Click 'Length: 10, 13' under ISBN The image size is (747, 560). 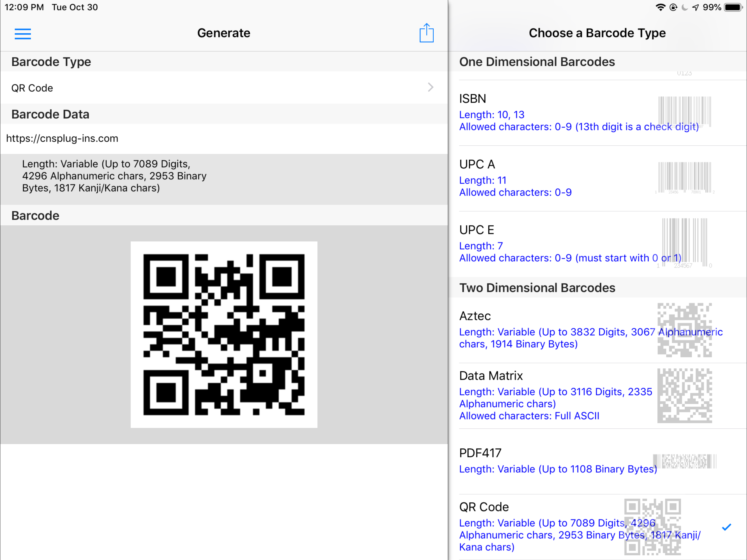click(x=492, y=115)
